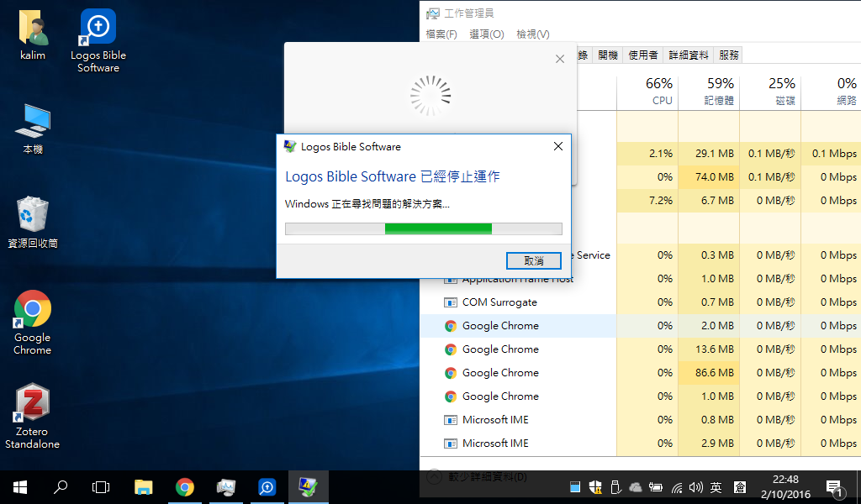Close the Logos Bible Software crash dialog
The width and height of the screenshot is (861, 504).
[558, 146]
